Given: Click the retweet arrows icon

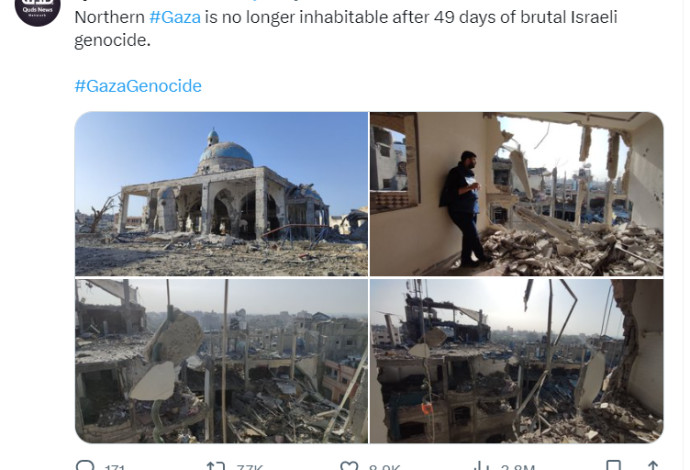Looking at the screenshot, I should tap(216, 465).
